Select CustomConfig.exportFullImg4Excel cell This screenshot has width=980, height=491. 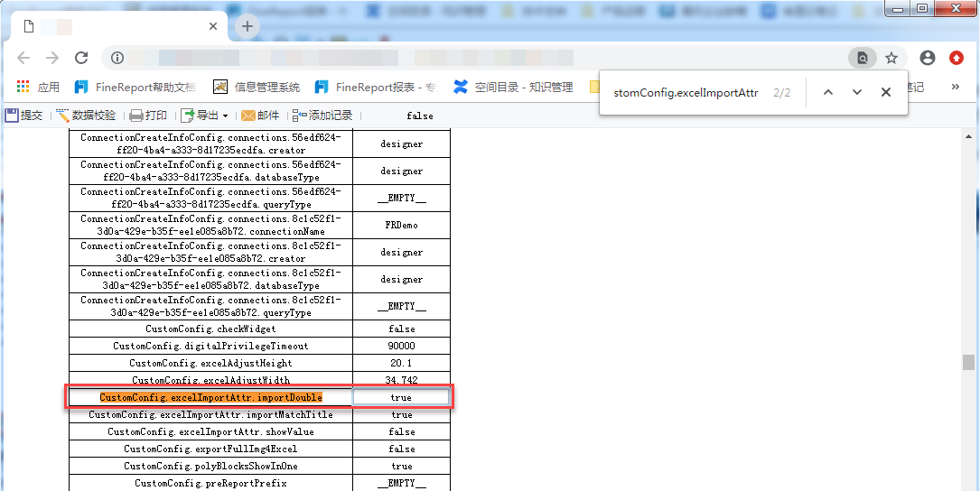coord(210,449)
